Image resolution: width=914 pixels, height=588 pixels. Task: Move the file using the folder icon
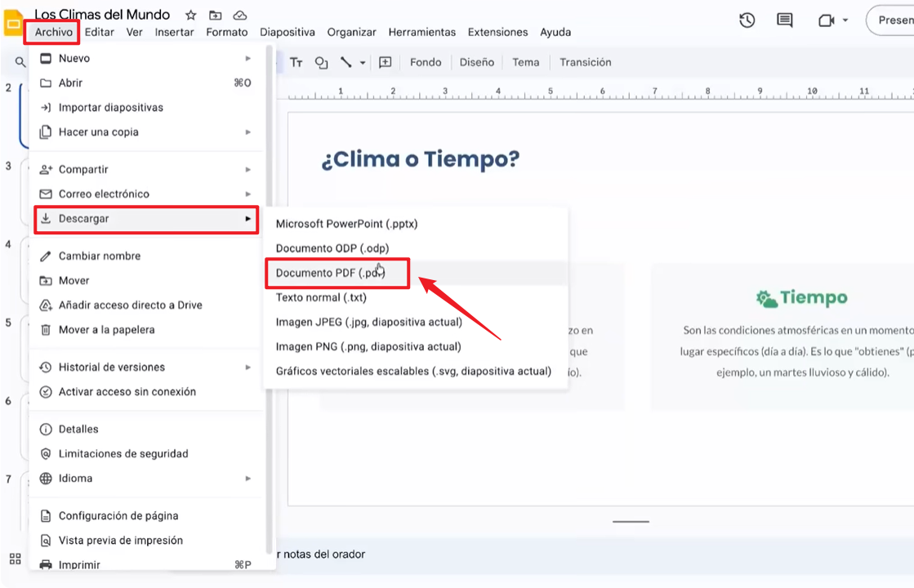(x=214, y=15)
